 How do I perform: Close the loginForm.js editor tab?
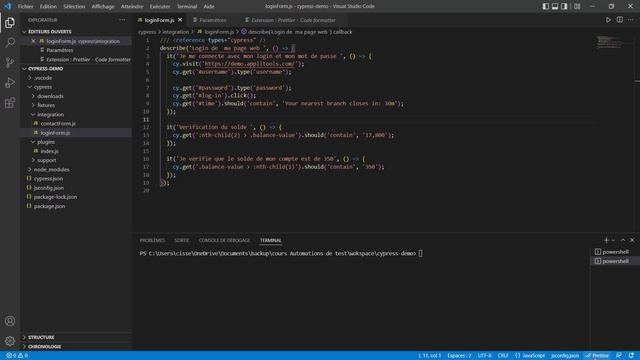pos(180,20)
